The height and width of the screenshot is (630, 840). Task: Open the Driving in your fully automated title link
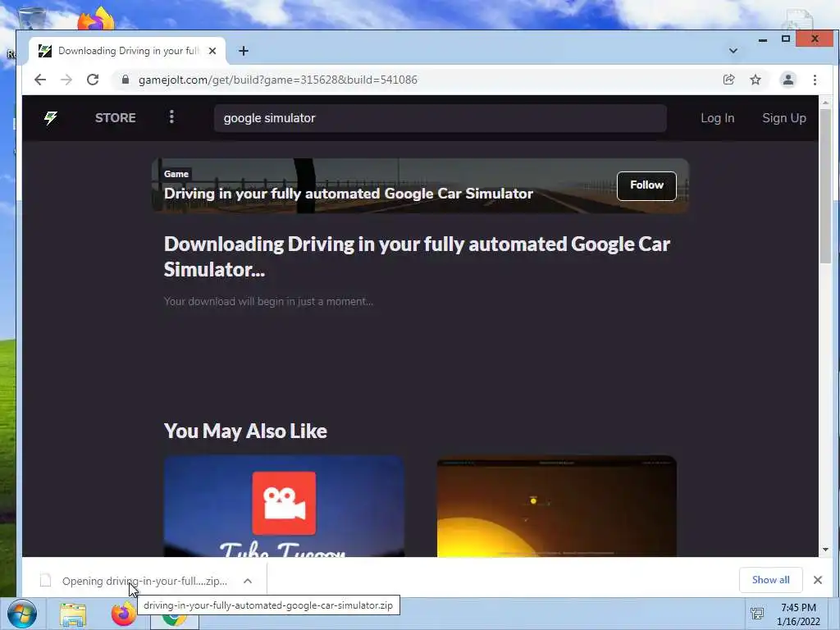(348, 194)
